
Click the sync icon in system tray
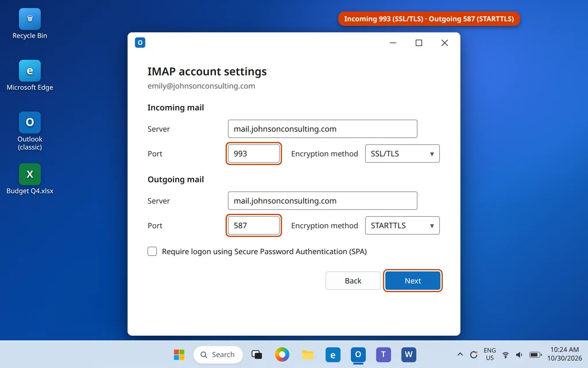click(474, 354)
